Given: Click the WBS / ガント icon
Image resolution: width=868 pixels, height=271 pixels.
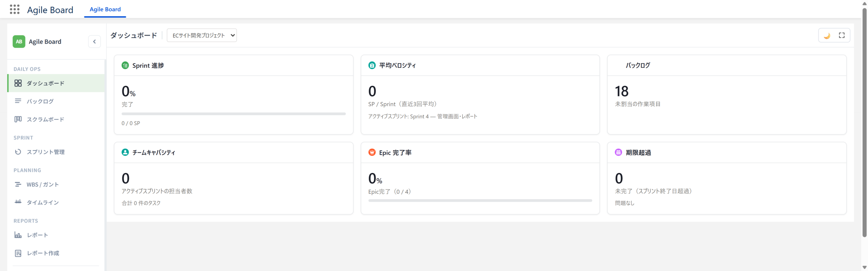Looking at the screenshot, I should (x=18, y=184).
